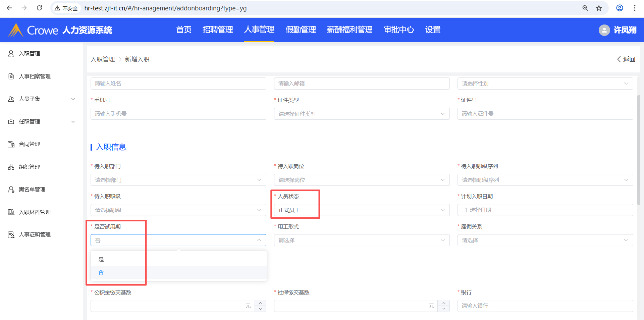
Task: Click the browser bookmark star icon
Action: (x=599, y=8)
